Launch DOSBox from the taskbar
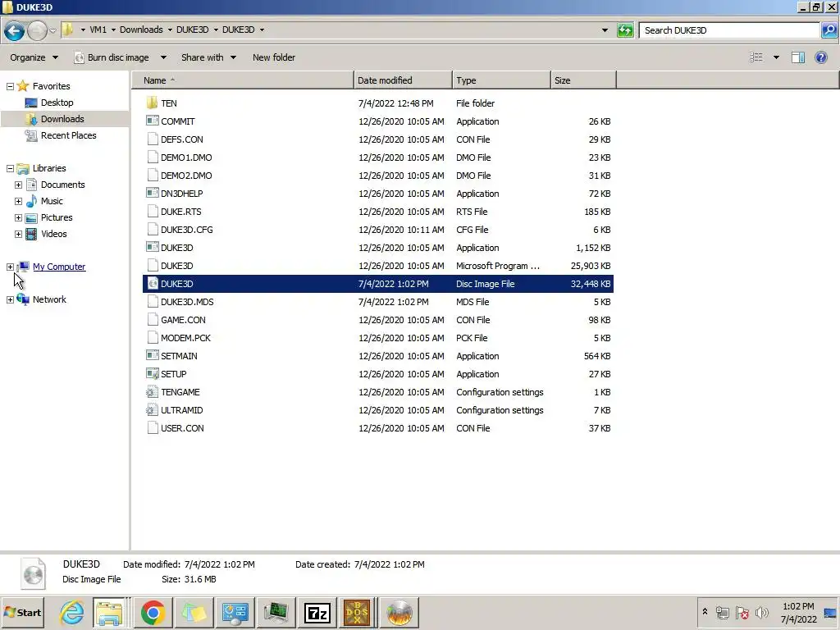Image resolution: width=840 pixels, height=630 pixels. tap(358, 612)
